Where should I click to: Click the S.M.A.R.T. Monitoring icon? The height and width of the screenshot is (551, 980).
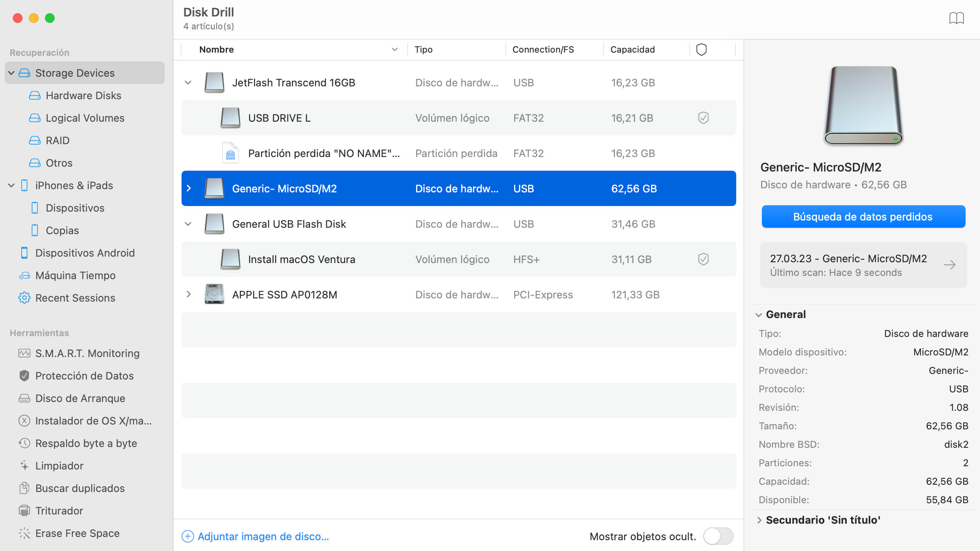coord(25,353)
